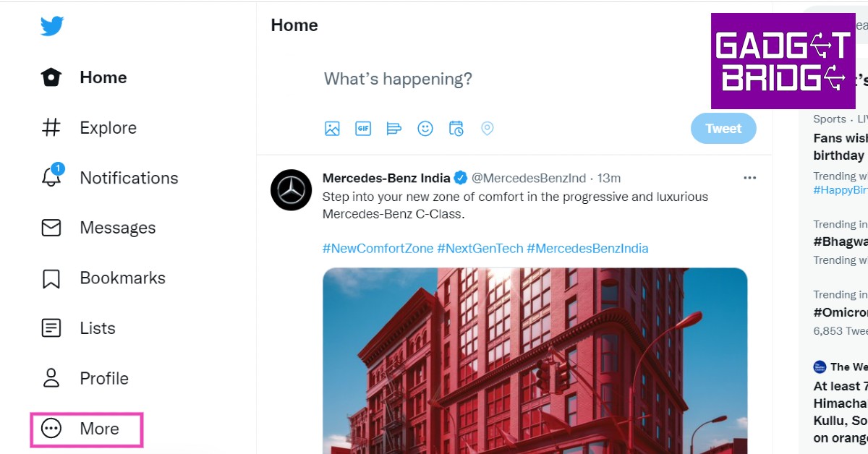Open the emoji picker

pyautogui.click(x=425, y=129)
